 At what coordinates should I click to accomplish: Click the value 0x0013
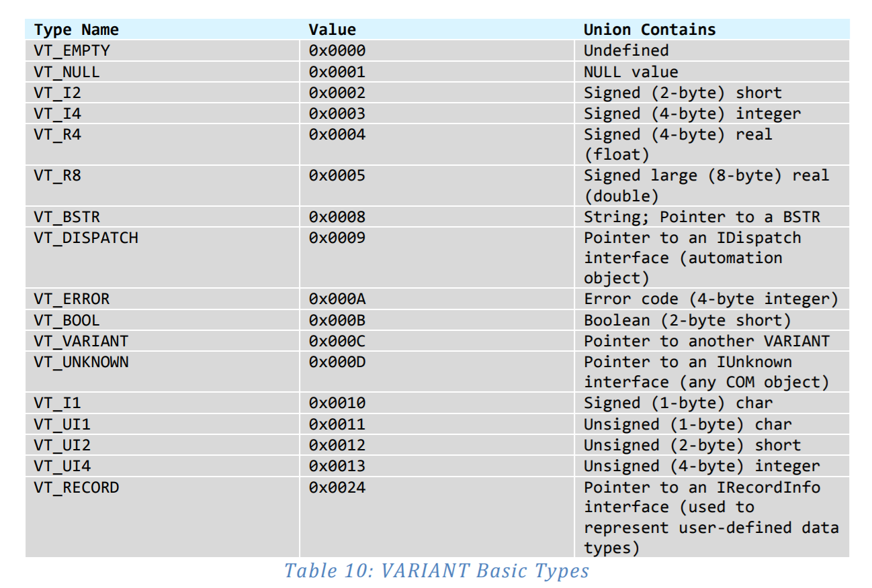coord(337,466)
